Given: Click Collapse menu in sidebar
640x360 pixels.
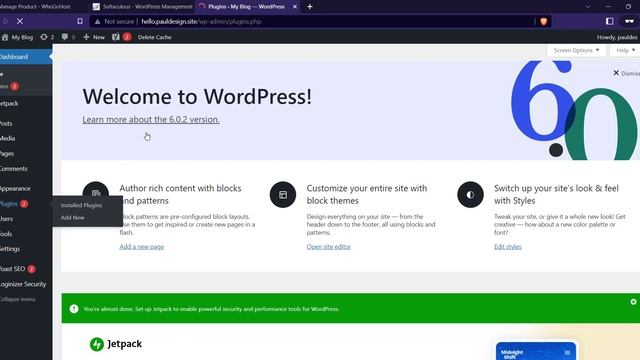Looking at the screenshot, I should (18, 299).
